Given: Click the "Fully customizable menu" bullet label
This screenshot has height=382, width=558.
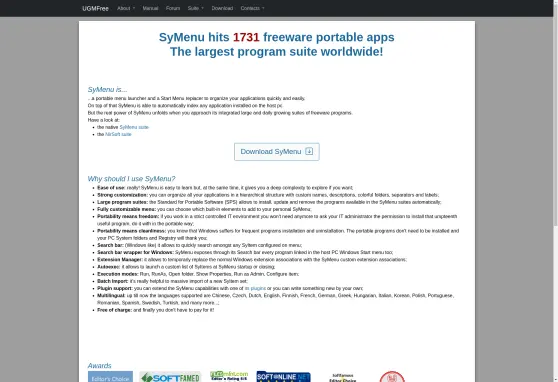Looking at the screenshot, I should (126, 209).
